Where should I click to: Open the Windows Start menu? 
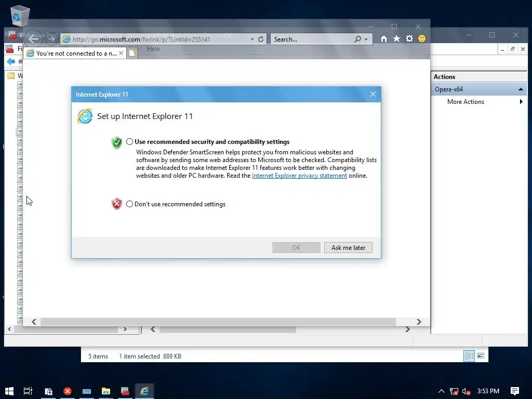click(9, 391)
